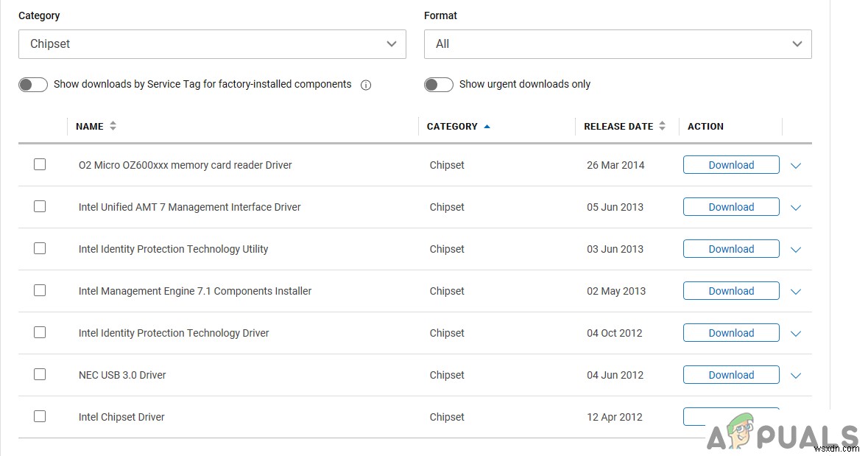Sort by Category using the blue arrow
The height and width of the screenshot is (456, 868).
(x=487, y=127)
